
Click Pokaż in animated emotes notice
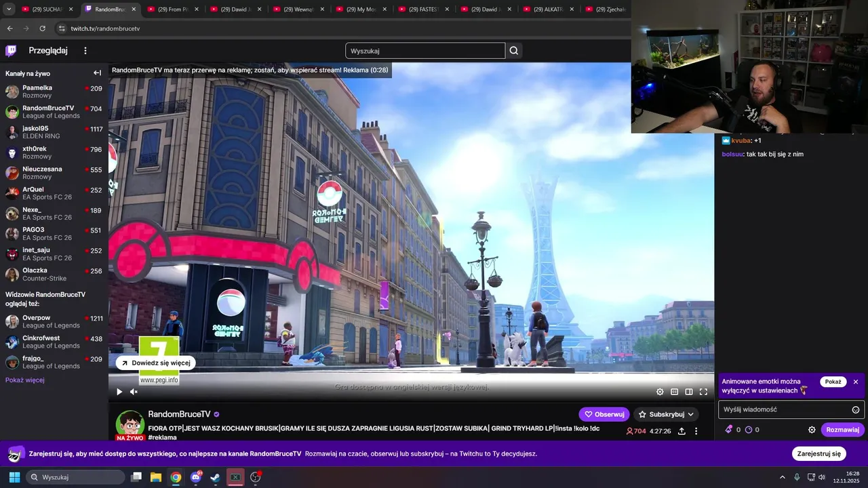[x=833, y=382]
